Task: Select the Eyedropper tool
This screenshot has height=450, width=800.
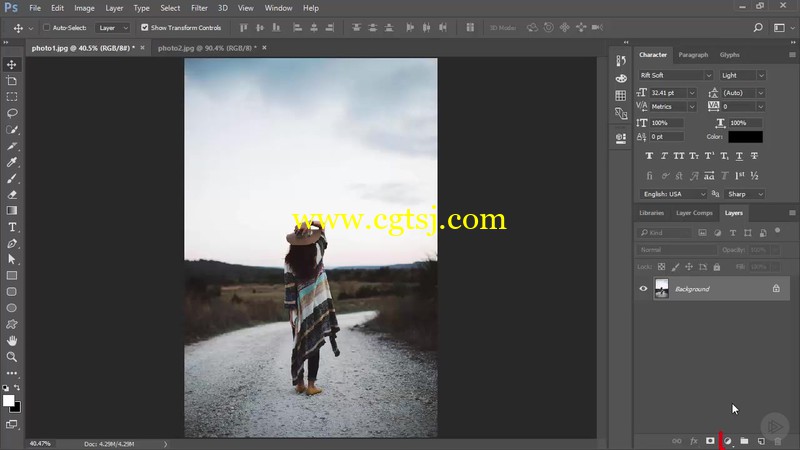Action: coord(12,162)
